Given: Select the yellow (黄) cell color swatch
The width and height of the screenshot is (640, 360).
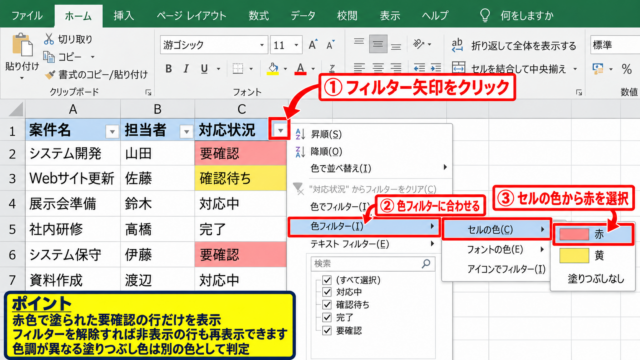Looking at the screenshot, I should tap(574, 256).
